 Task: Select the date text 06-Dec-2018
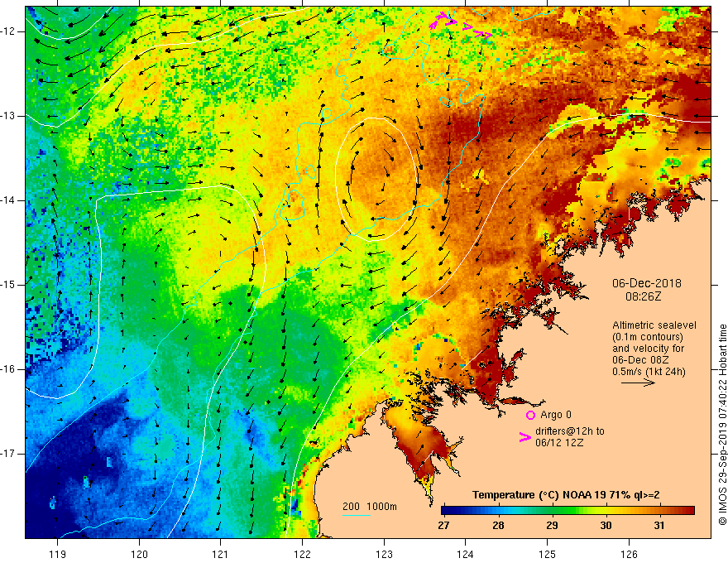point(646,283)
